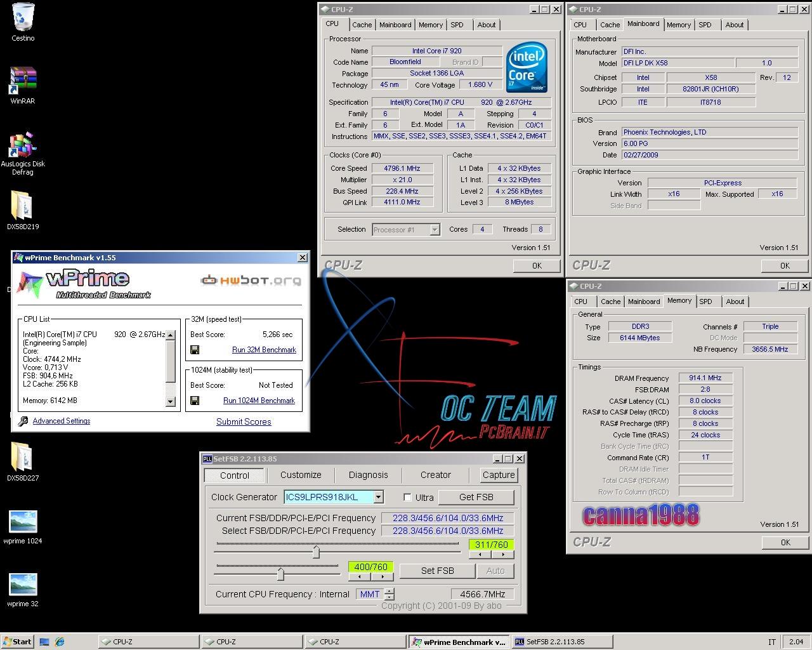Switch to Creator tab in SetFSB
The height and width of the screenshot is (650, 812).
(x=435, y=475)
